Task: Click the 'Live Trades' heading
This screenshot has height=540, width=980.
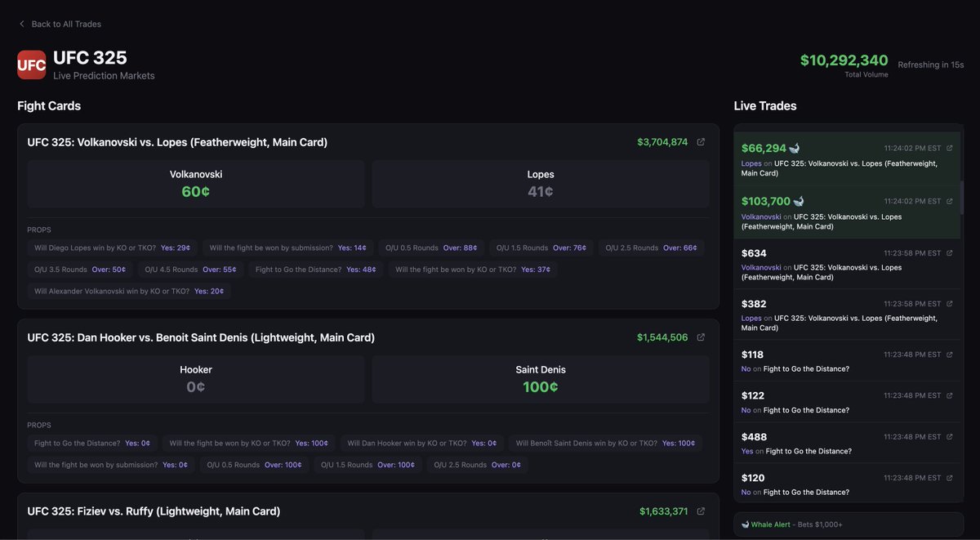Action: click(x=765, y=106)
